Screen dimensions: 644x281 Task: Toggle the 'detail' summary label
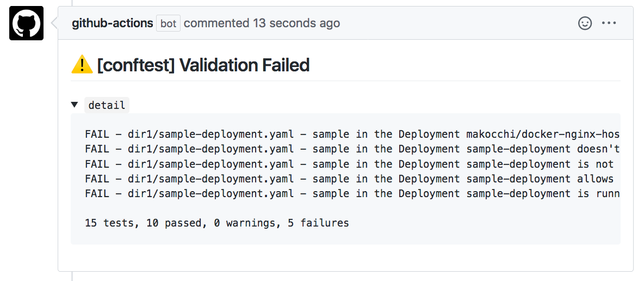(107, 105)
